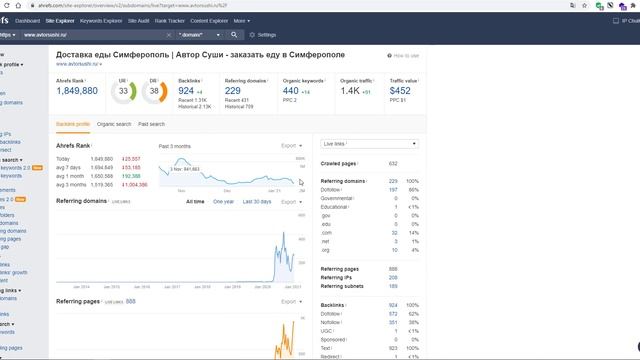Expand the More menu in top navigation
This screenshot has width=640, height=360.
[242, 21]
